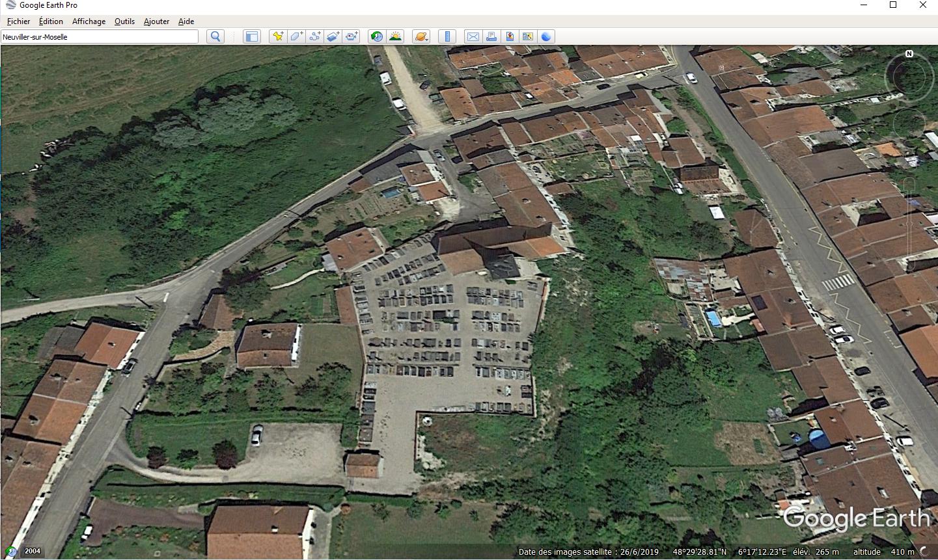The width and height of the screenshot is (938, 560).
Task: Click the Google Earth Pro title text
Action: (x=48, y=5)
